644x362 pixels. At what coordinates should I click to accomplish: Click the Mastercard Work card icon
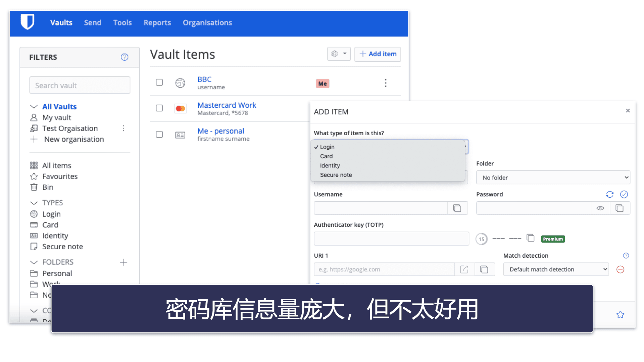(x=180, y=108)
